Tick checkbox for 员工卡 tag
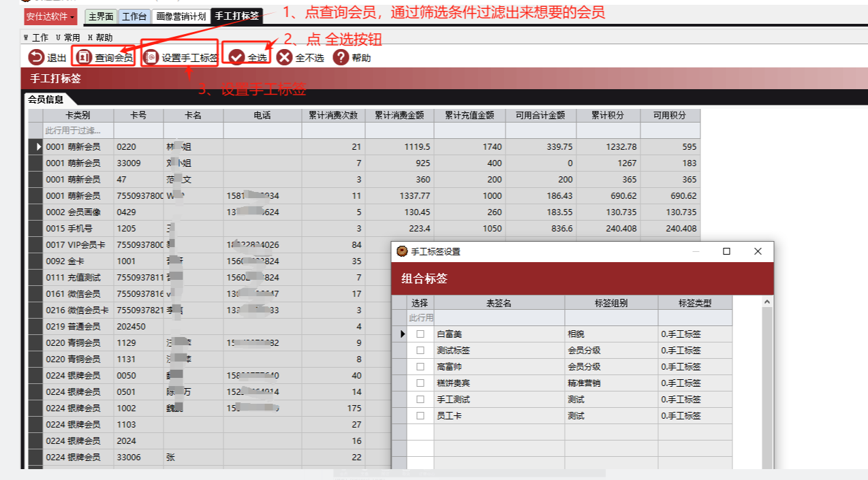 pyautogui.click(x=420, y=415)
